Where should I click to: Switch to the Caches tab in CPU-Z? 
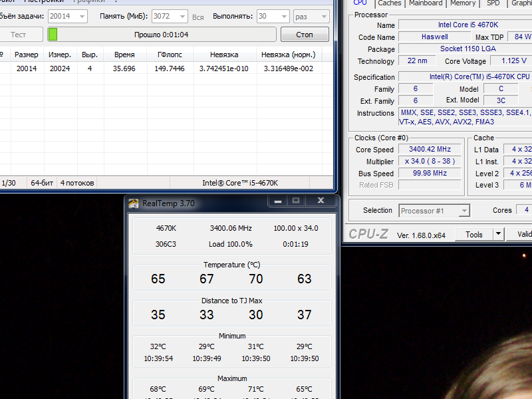[x=390, y=3]
